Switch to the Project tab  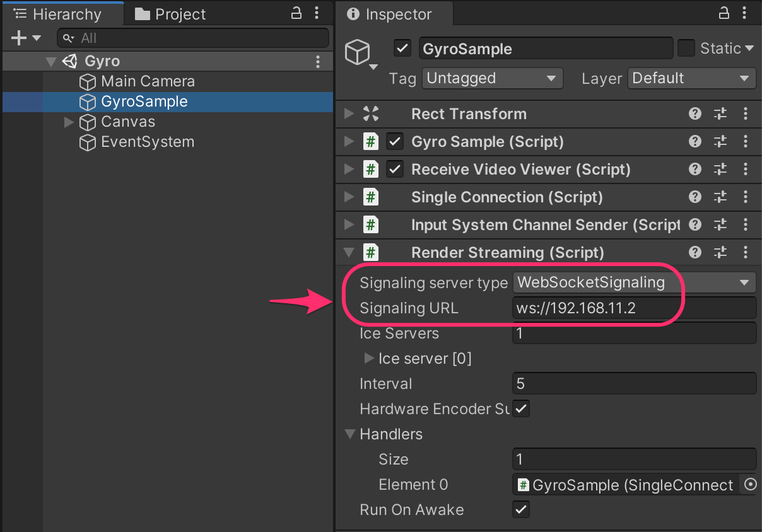tap(170, 14)
